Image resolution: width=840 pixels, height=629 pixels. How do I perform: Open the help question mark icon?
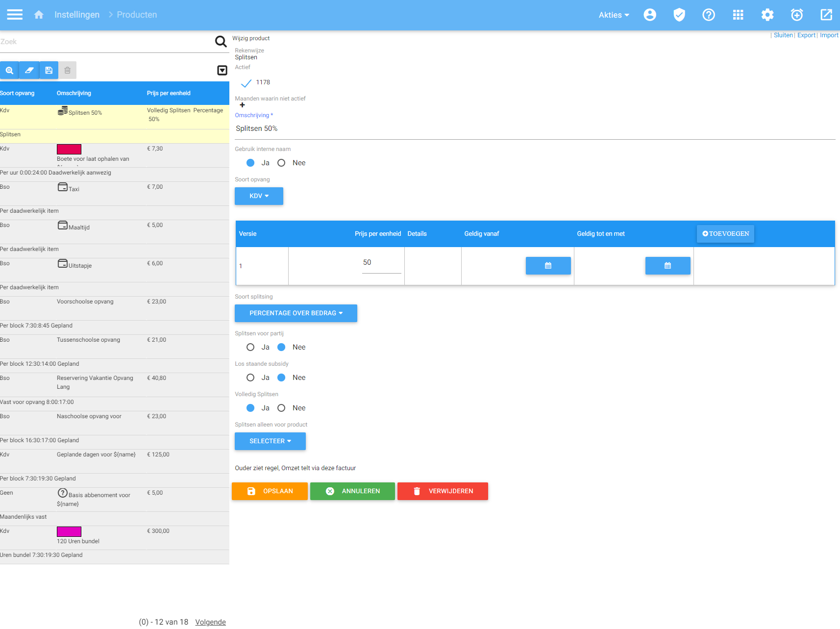[x=709, y=15]
